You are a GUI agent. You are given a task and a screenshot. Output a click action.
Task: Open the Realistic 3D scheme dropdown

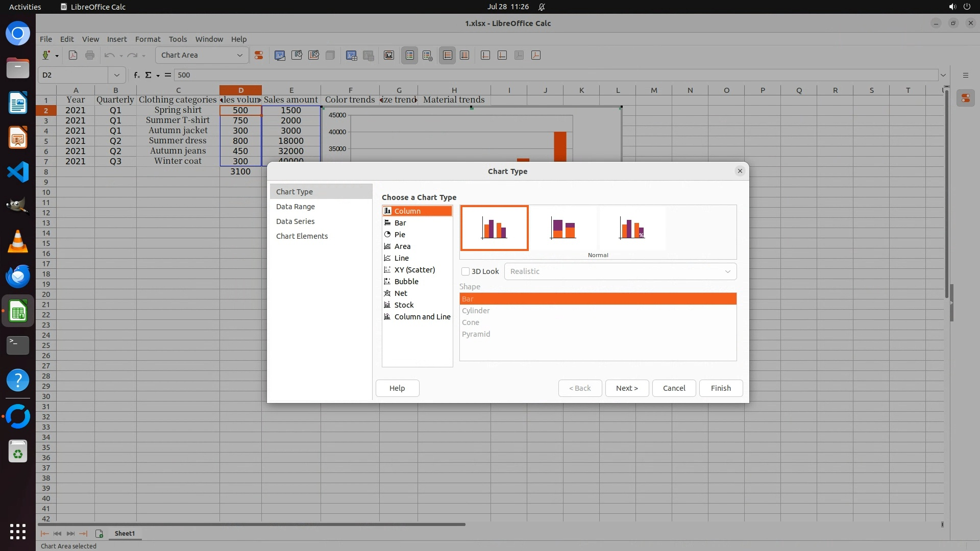tap(620, 271)
